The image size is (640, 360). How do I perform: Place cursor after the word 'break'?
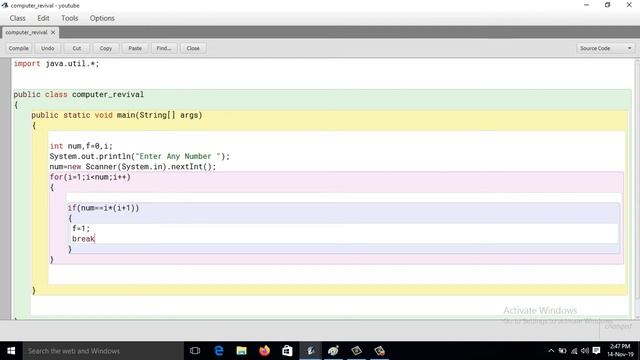click(95, 239)
